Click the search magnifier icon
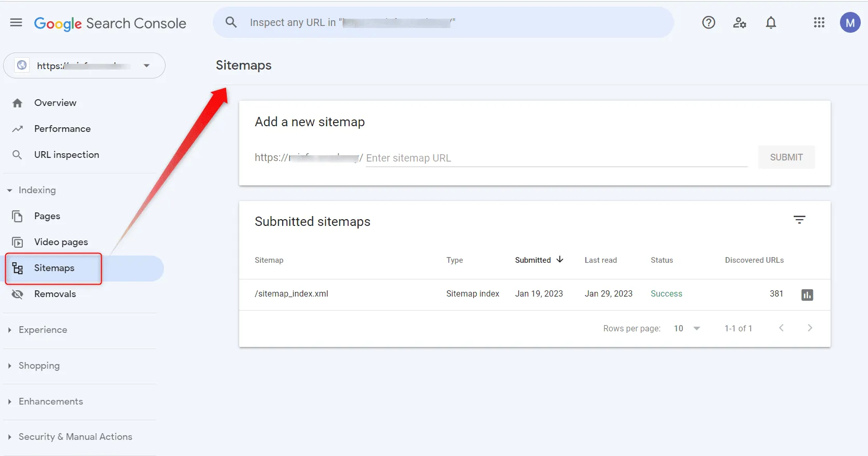The width and height of the screenshot is (868, 456). point(231,22)
